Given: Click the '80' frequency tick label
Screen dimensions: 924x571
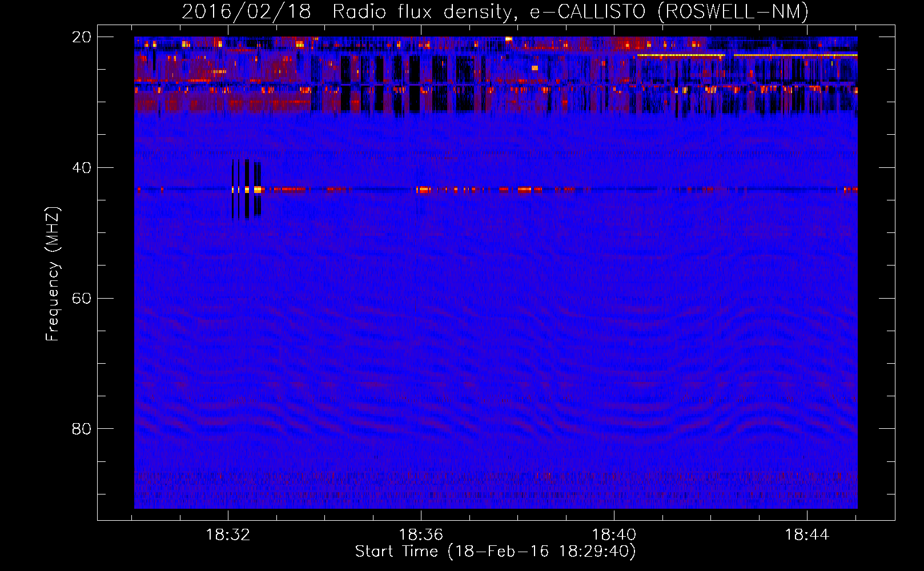Looking at the screenshot, I should tap(82, 429).
